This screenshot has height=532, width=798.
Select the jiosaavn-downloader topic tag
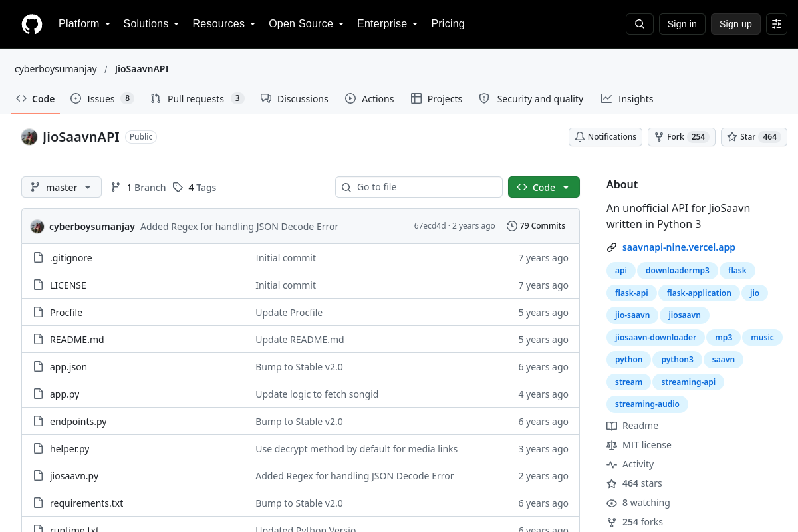click(x=656, y=338)
